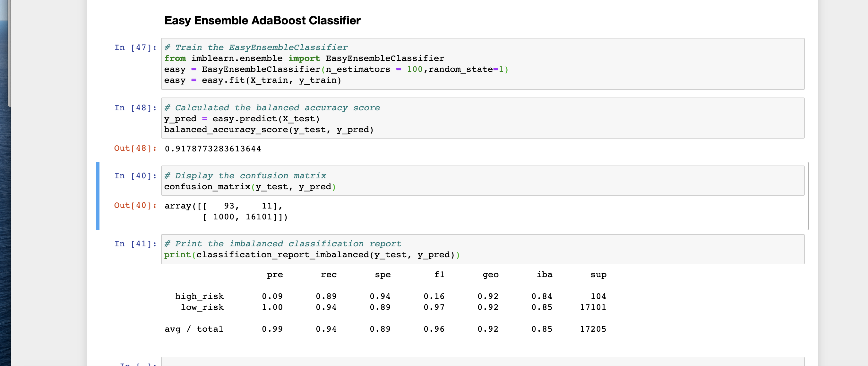The width and height of the screenshot is (868, 366).
Task: Click the 'rec' column header in report
Action: [x=329, y=275]
